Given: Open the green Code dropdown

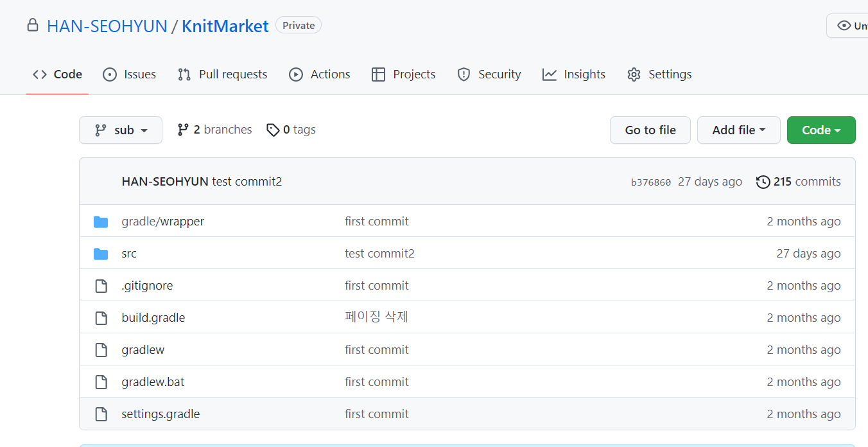Looking at the screenshot, I should click(x=821, y=130).
